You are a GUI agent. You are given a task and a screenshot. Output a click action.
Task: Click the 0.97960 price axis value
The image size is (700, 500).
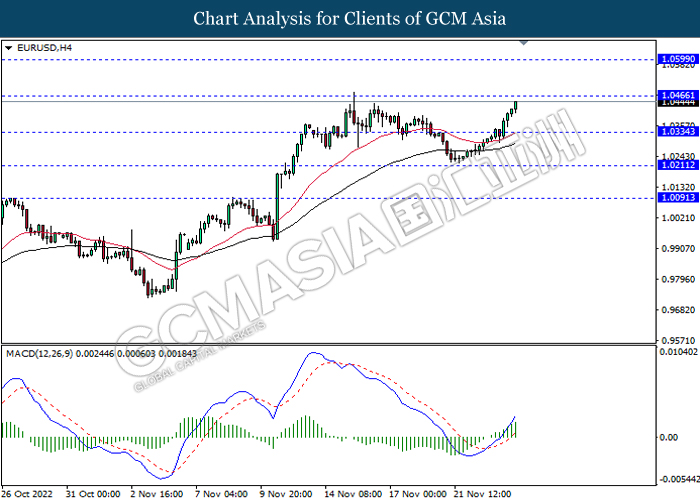coord(679,279)
